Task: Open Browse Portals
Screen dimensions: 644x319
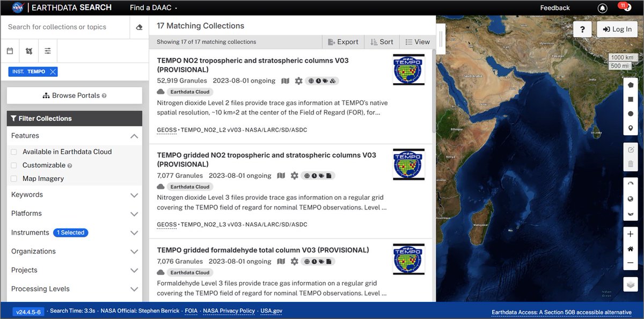Action: (75, 96)
